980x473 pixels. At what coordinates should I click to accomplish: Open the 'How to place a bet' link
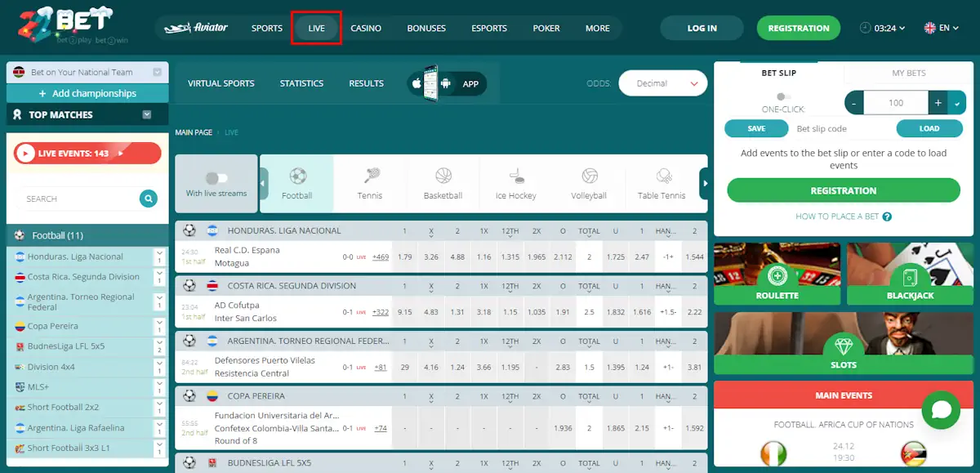click(x=836, y=216)
